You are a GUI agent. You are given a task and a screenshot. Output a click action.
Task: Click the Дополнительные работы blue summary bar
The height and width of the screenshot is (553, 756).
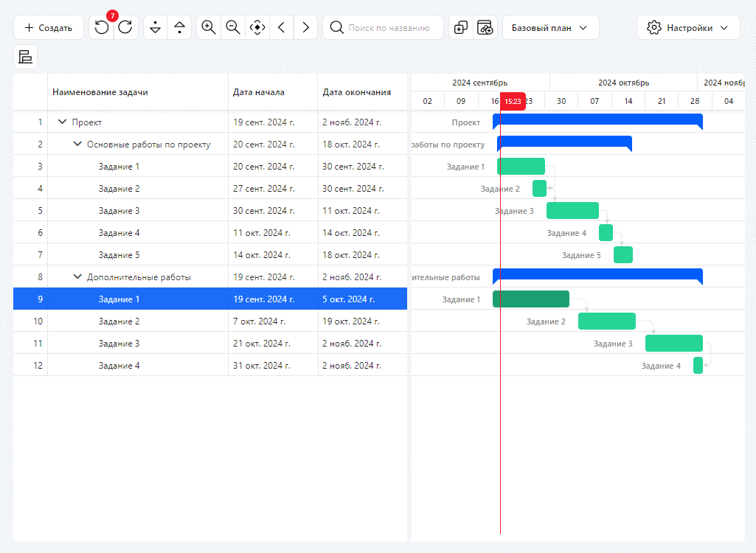point(597,275)
